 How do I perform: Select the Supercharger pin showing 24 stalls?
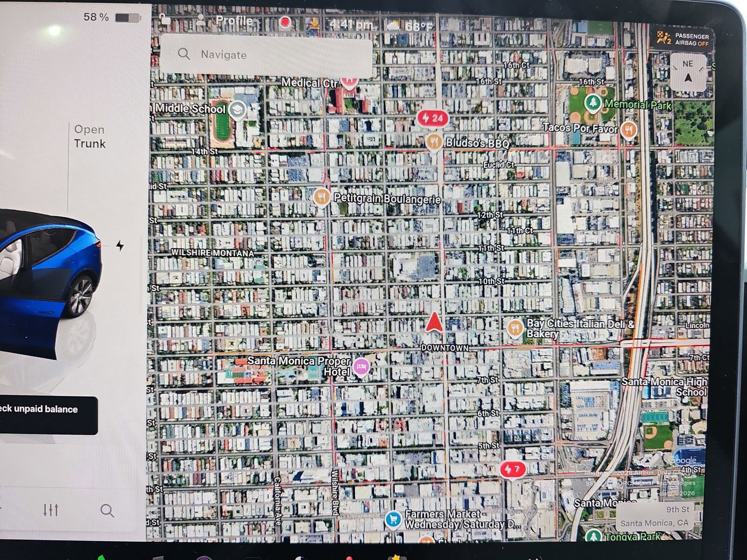point(433,118)
